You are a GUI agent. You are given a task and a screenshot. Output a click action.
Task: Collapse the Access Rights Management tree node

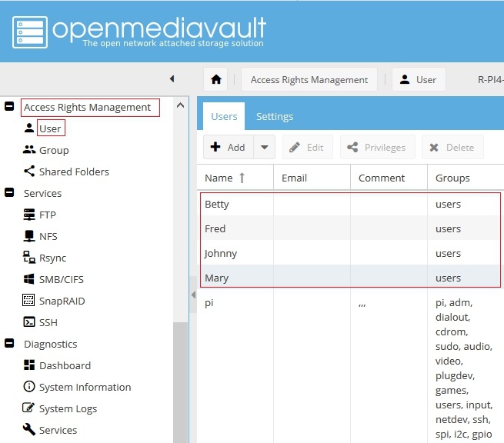click(9, 107)
